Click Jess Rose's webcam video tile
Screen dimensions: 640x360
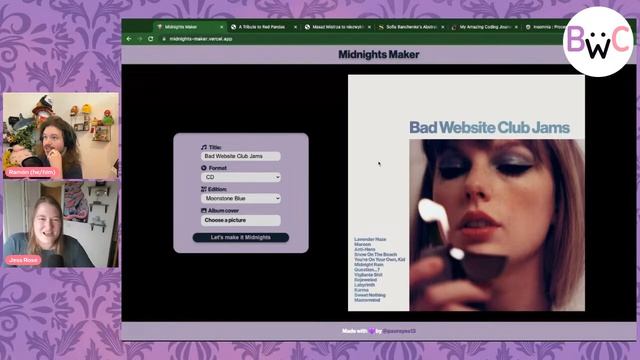point(61,224)
